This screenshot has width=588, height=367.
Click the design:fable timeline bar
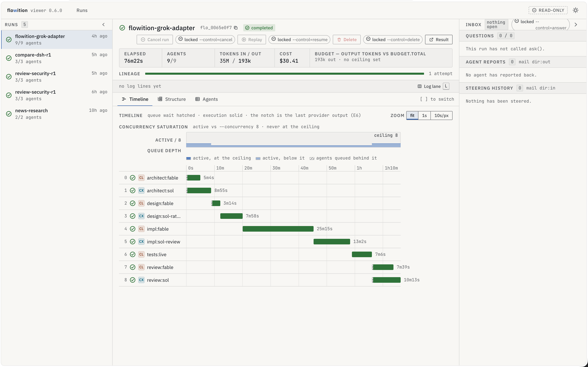216,203
